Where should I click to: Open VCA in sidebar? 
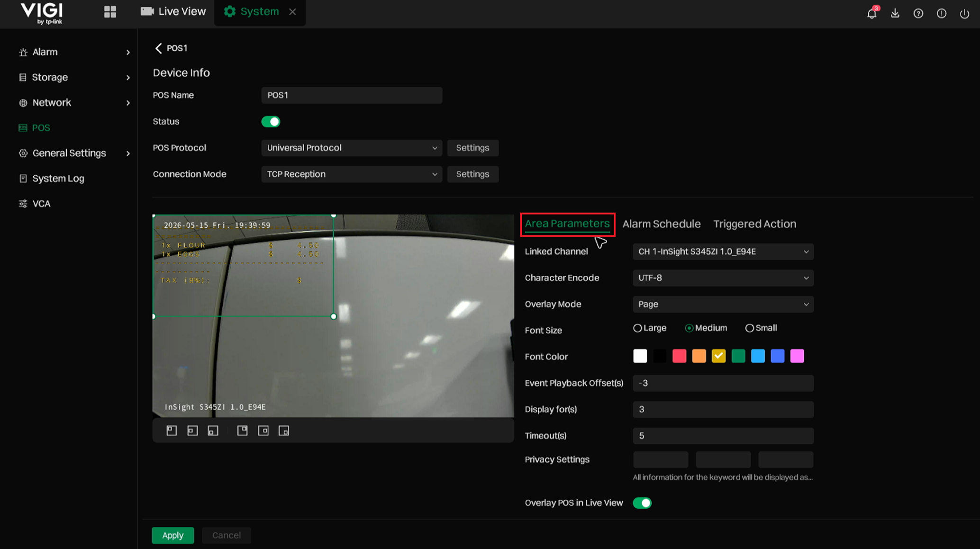[x=41, y=204]
